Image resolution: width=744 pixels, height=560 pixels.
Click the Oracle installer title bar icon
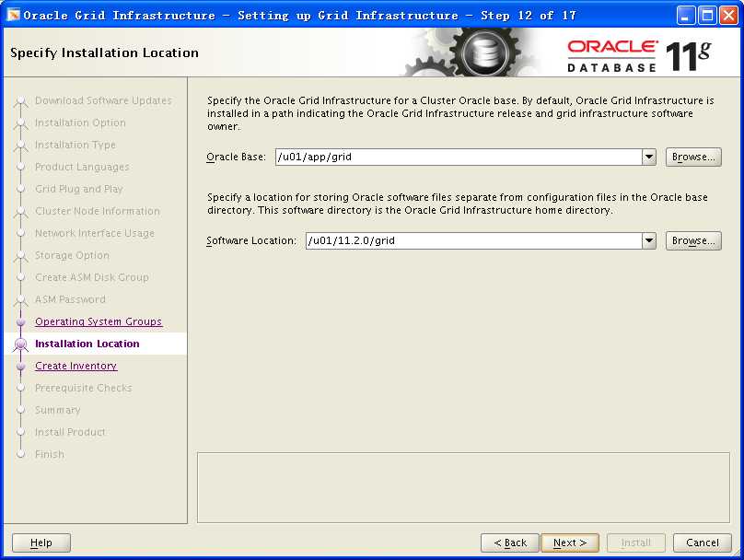(x=13, y=15)
